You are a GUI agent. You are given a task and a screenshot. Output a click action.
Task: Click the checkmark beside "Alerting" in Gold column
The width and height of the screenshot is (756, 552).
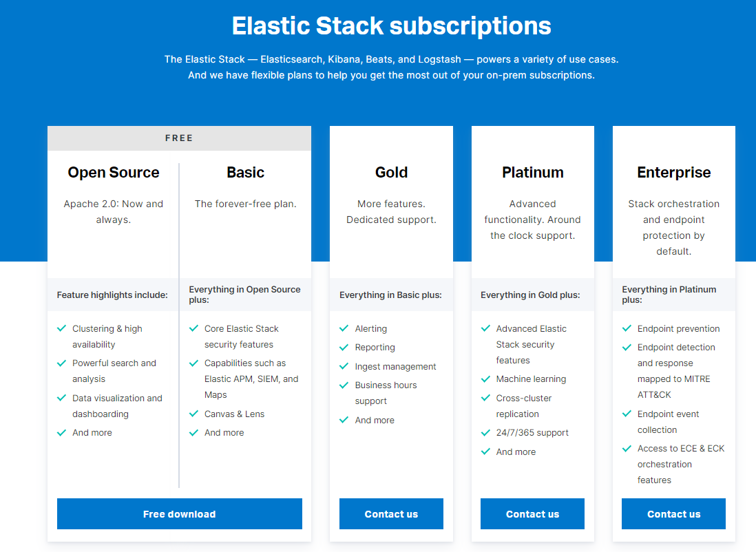[343, 328]
